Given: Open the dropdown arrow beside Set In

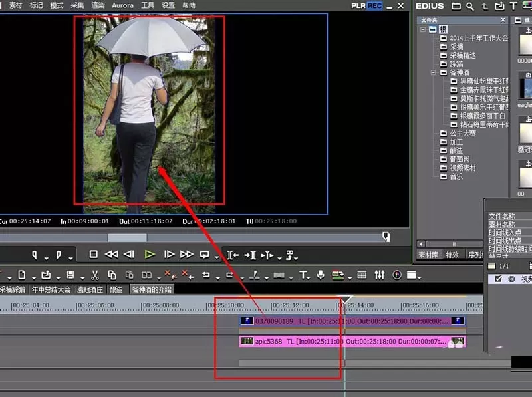Looking at the screenshot, I should tap(46, 259).
